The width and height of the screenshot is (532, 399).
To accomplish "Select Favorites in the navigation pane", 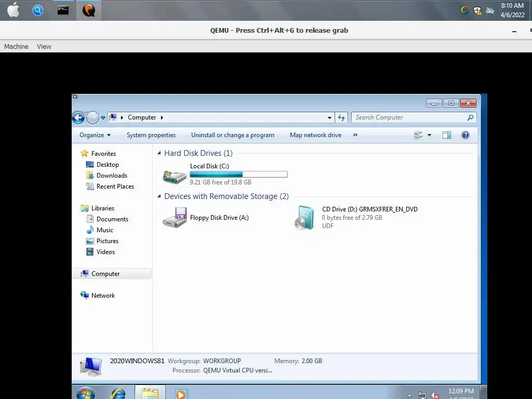I will point(103,154).
